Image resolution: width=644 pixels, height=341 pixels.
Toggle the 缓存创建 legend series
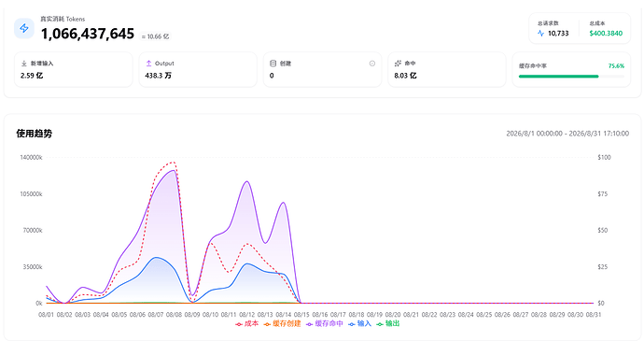coord(282,324)
